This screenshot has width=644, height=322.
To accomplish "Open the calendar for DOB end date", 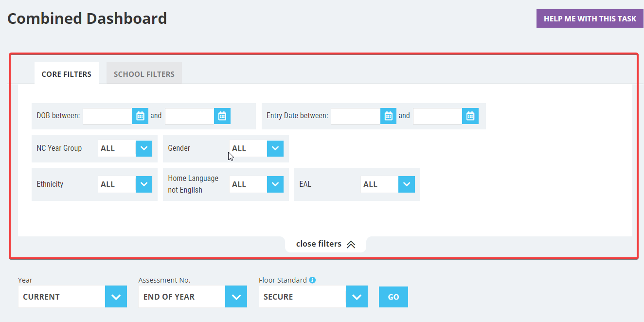I will tap(222, 116).
